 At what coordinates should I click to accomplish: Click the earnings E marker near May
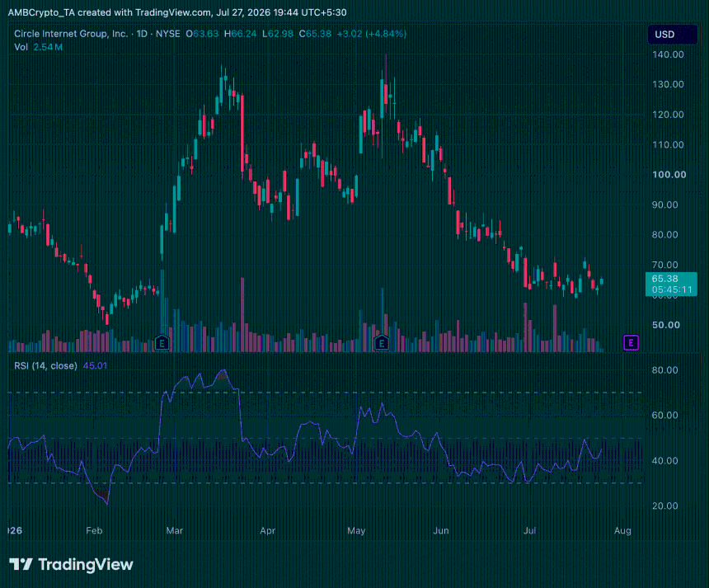382,343
